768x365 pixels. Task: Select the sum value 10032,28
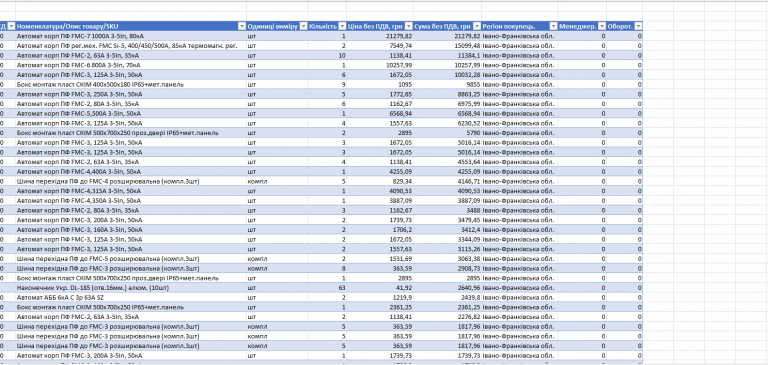point(447,75)
